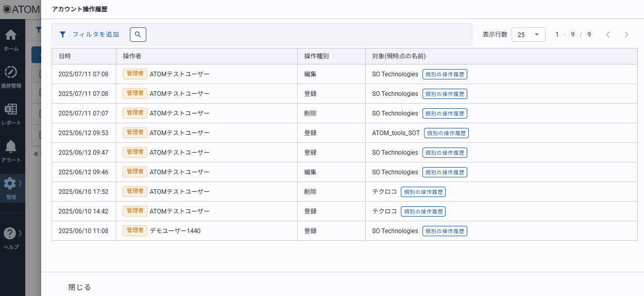Go to the previous page arrow
The image size is (644, 296).
coord(608,35)
